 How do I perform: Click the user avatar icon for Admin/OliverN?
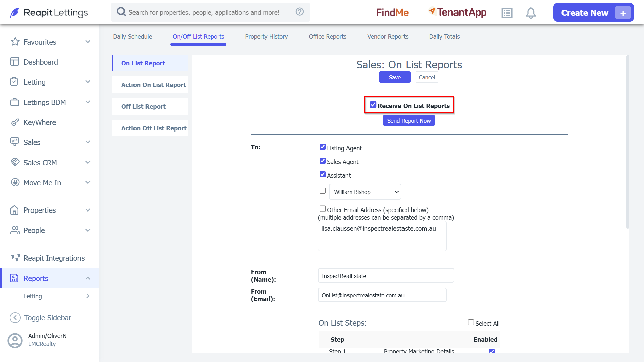(15, 340)
